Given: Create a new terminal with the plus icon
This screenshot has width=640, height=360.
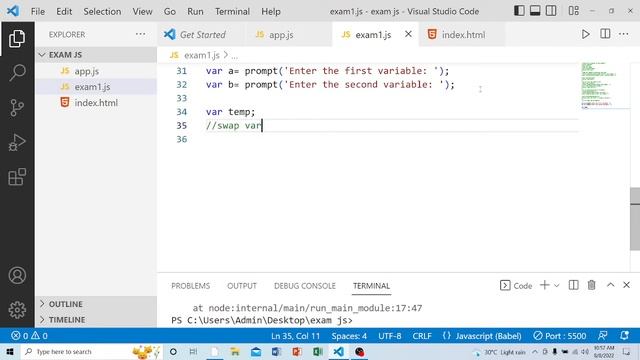Looking at the screenshot, I should [544, 285].
